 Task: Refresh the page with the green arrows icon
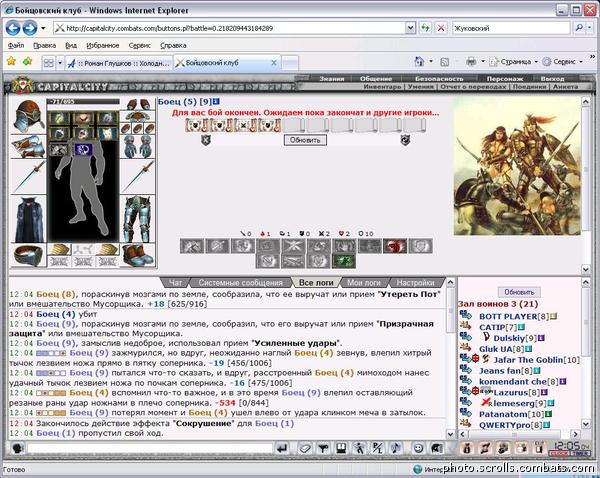point(425,28)
